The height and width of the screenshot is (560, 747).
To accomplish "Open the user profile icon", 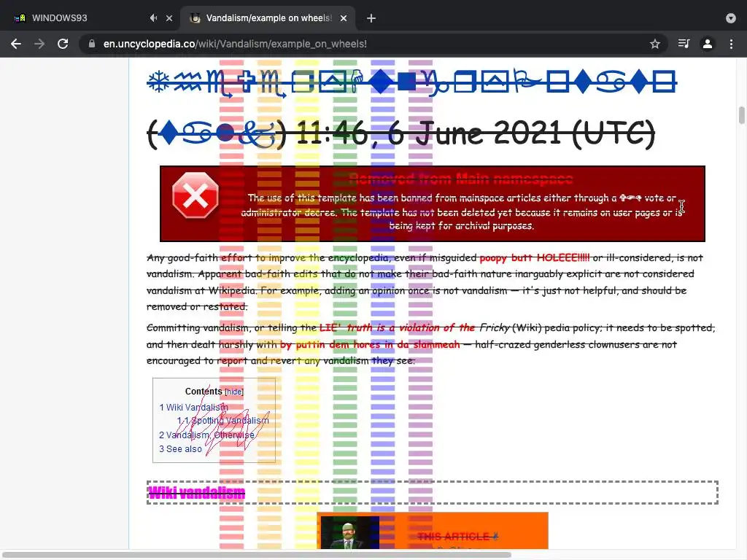I will point(708,44).
